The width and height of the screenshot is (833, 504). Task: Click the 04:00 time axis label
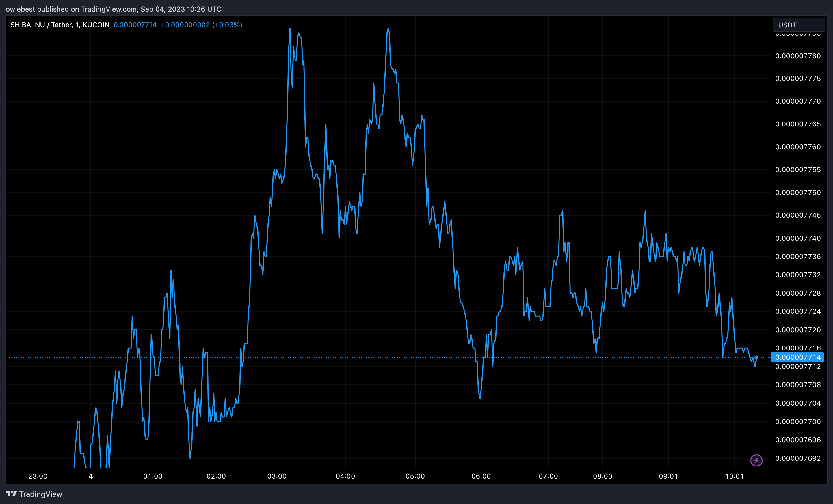(x=345, y=476)
